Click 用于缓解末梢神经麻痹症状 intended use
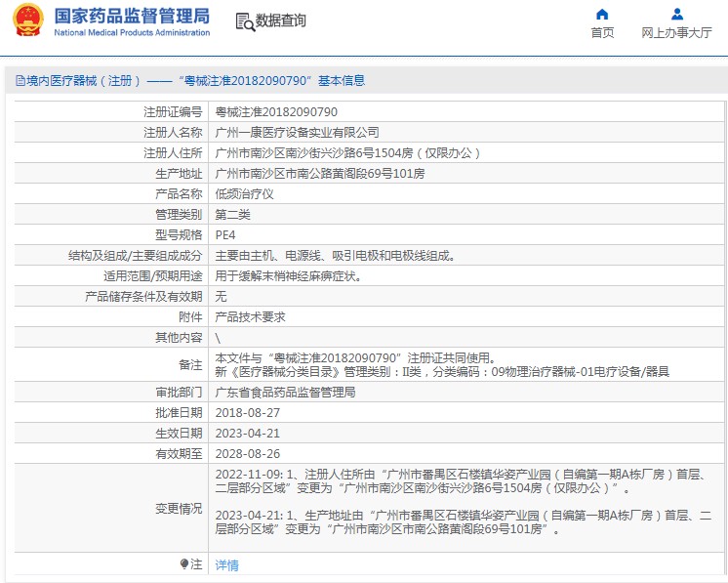Screen dimensions: 728x583 coord(288,276)
